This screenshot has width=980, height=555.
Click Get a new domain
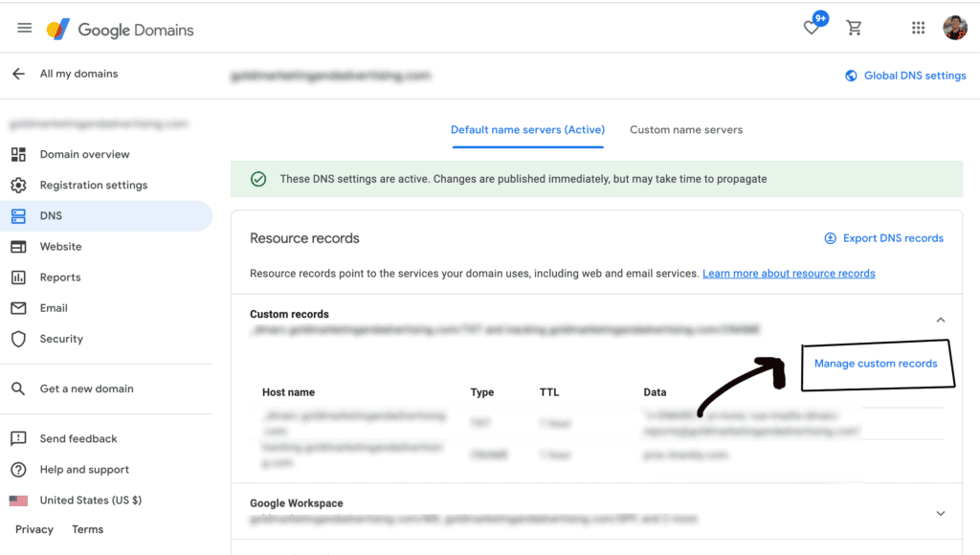87,388
